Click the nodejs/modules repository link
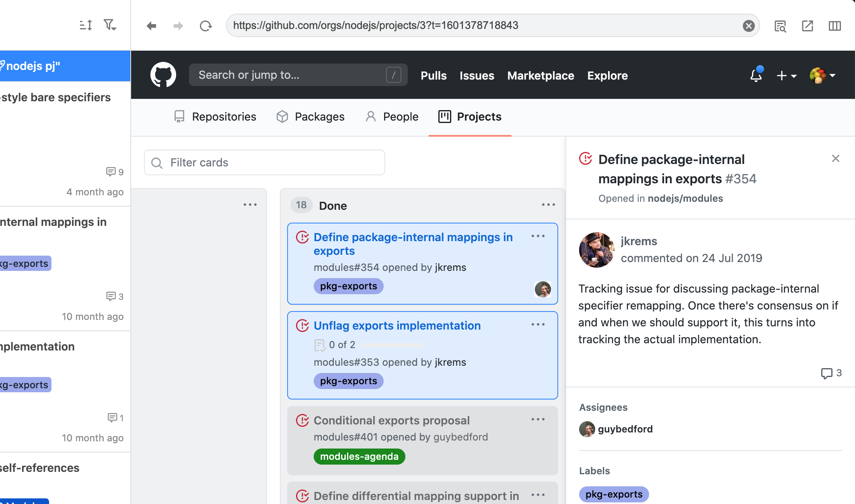 tap(685, 199)
